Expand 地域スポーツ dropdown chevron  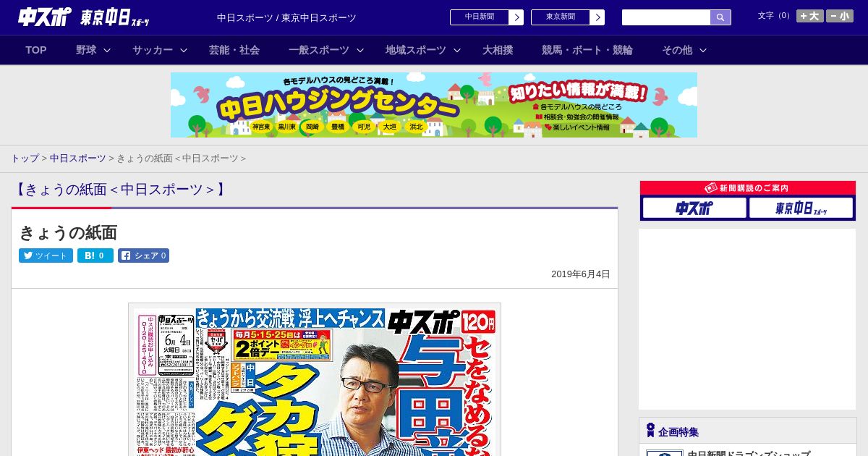[x=456, y=50]
